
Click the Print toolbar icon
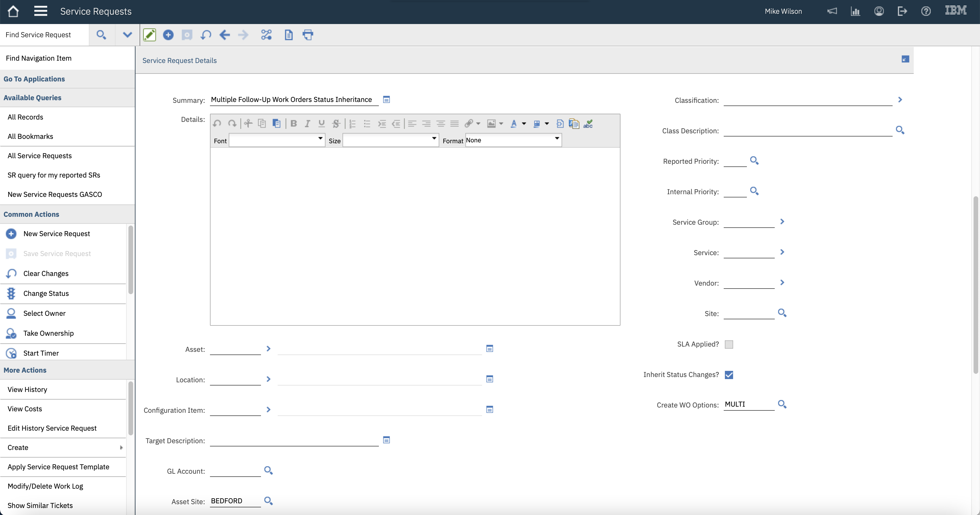pos(307,35)
